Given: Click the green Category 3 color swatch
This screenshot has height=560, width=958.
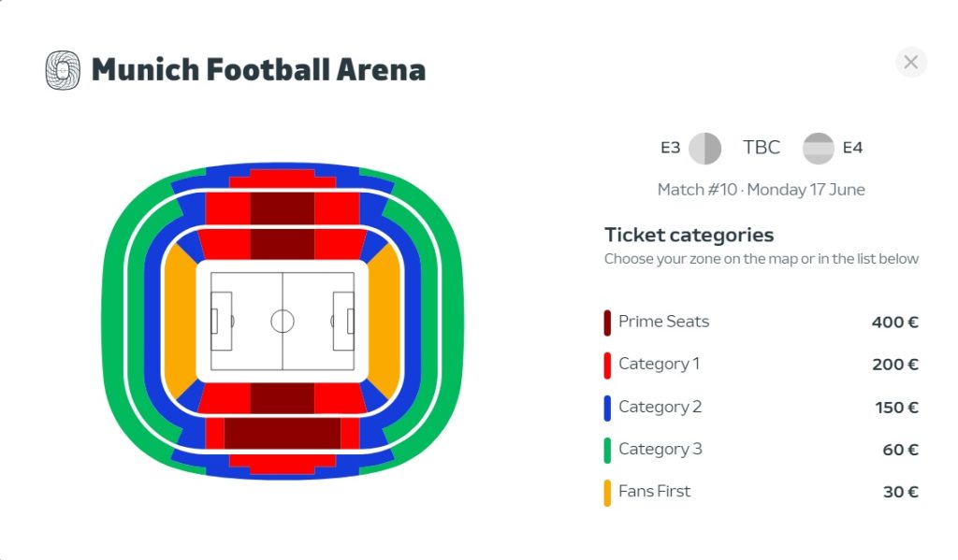Looking at the screenshot, I should tap(608, 450).
